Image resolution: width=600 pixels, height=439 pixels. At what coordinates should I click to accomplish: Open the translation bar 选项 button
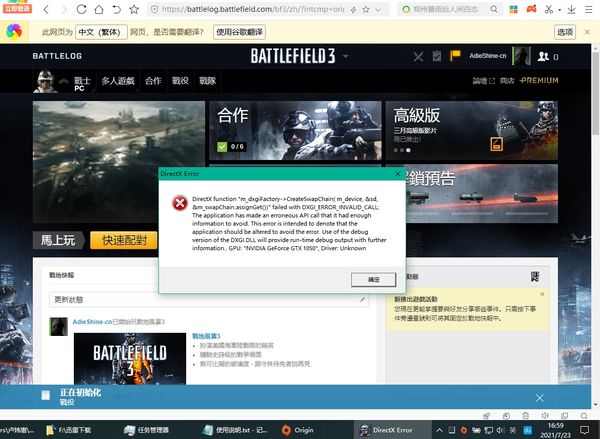point(565,32)
